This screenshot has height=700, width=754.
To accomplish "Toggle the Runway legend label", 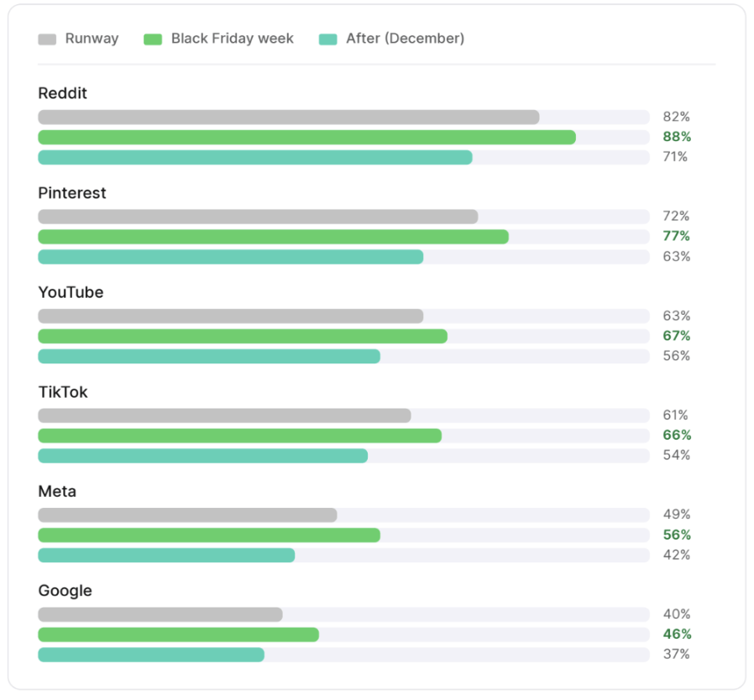I will click(x=92, y=39).
